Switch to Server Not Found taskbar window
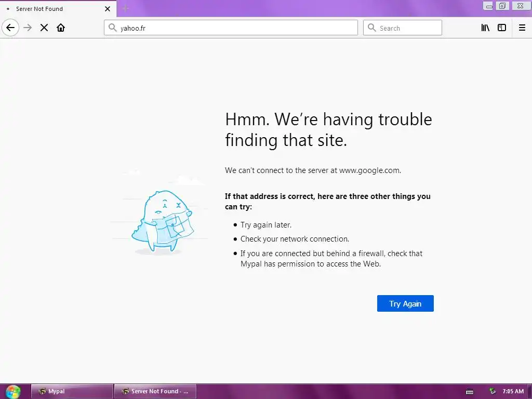The width and height of the screenshot is (532, 399). pos(155,391)
